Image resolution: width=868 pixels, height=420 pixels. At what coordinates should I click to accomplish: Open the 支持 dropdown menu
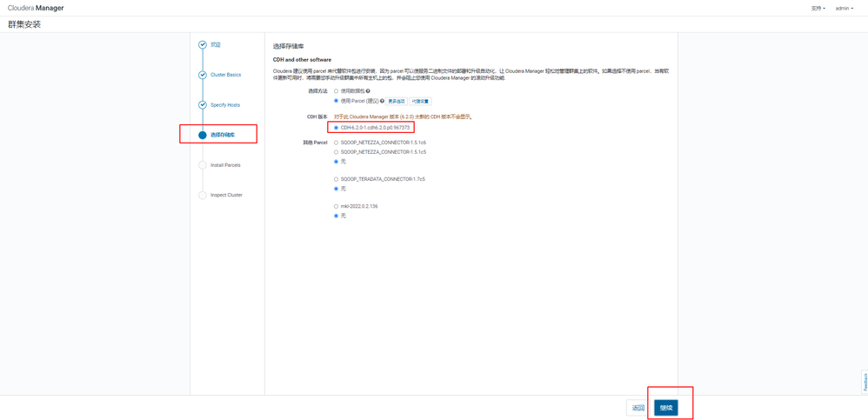coord(818,9)
